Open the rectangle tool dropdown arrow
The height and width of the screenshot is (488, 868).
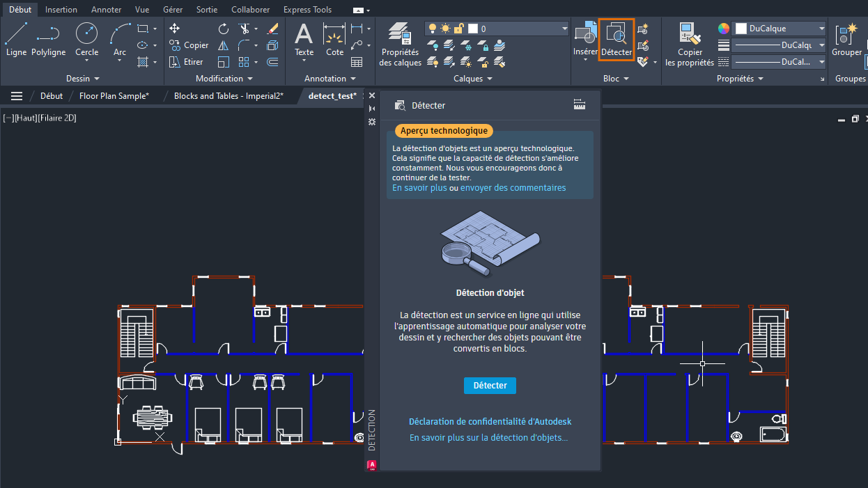pos(155,29)
